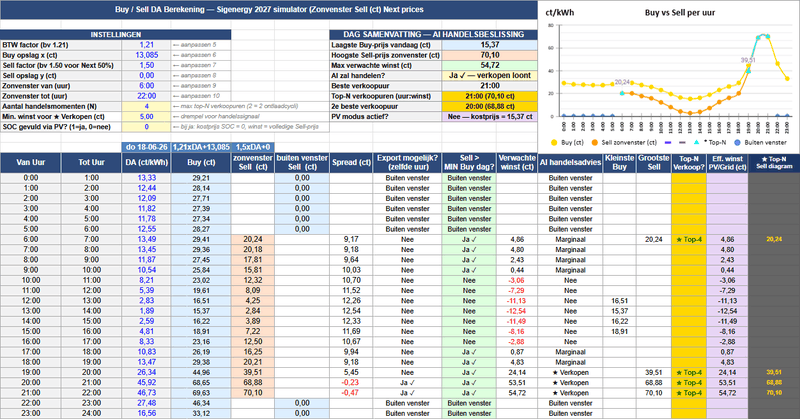Screen dimensions: 800x419
Task: Select the Zonvenster tot value 22:00
Action: point(146,96)
